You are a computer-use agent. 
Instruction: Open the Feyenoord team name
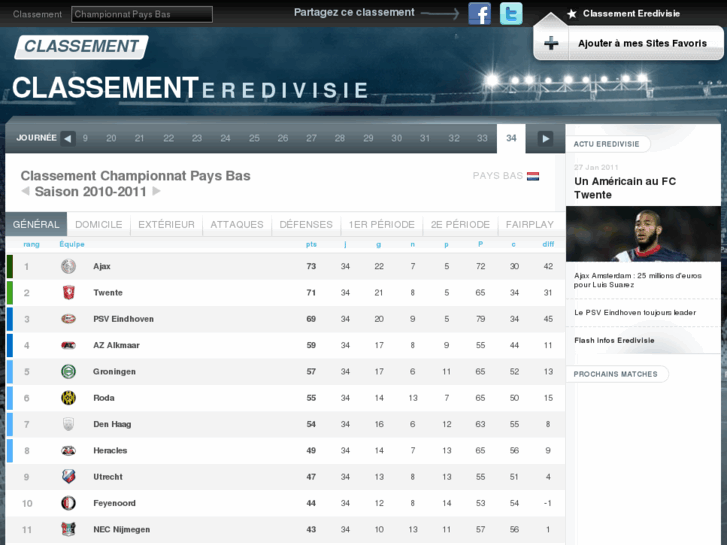click(115, 503)
